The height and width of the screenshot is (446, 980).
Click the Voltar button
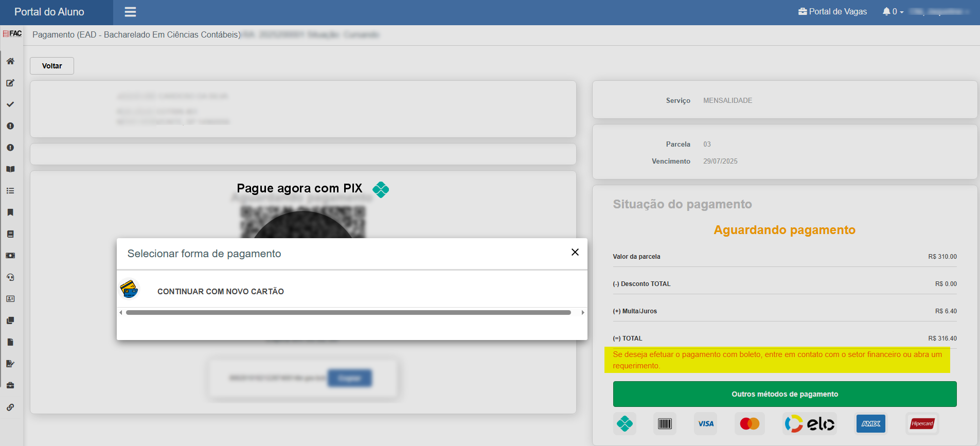pyautogui.click(x=52, y=66)
